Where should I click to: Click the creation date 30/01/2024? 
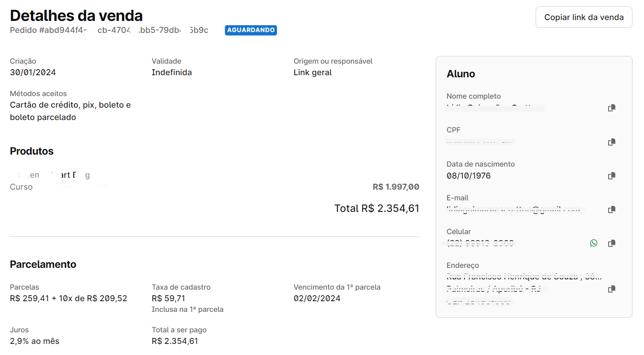(x=33, y=73)
